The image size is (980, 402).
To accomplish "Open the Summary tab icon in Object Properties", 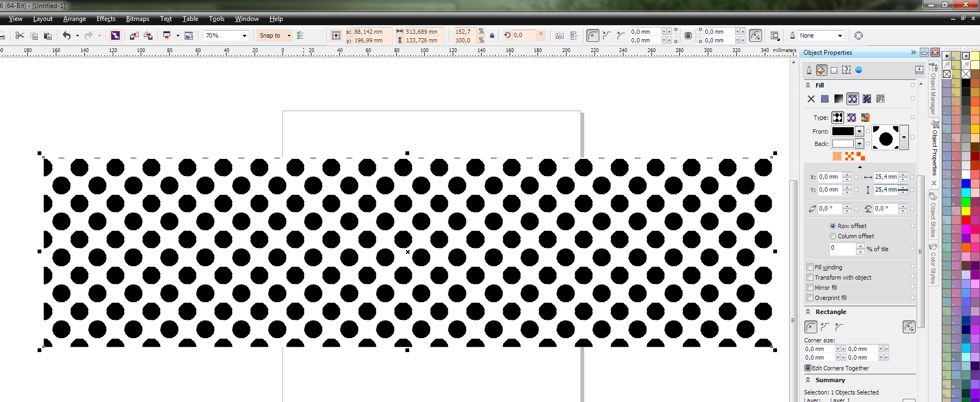I will coord(846,70).
